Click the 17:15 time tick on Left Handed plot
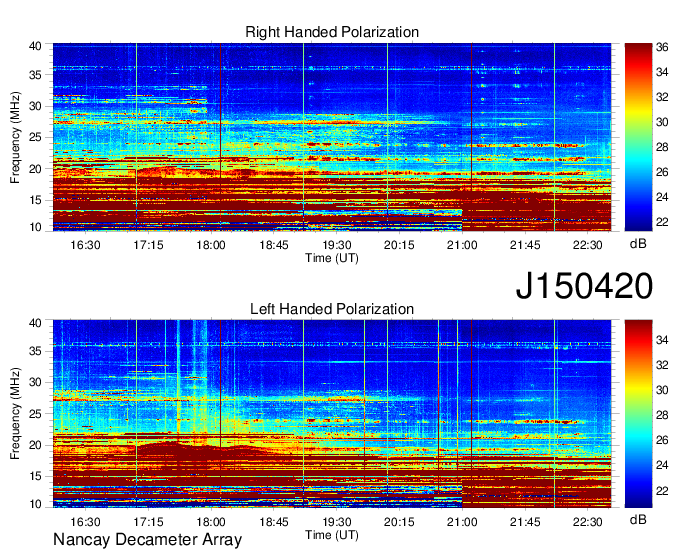 tap(148, 522)
